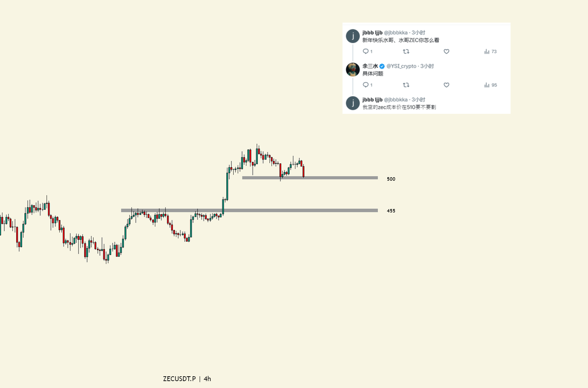This screenshot has height=388, width=588.
Task: Click the ZECUSDT.P 4h chart label
Action: pos(187,379)
